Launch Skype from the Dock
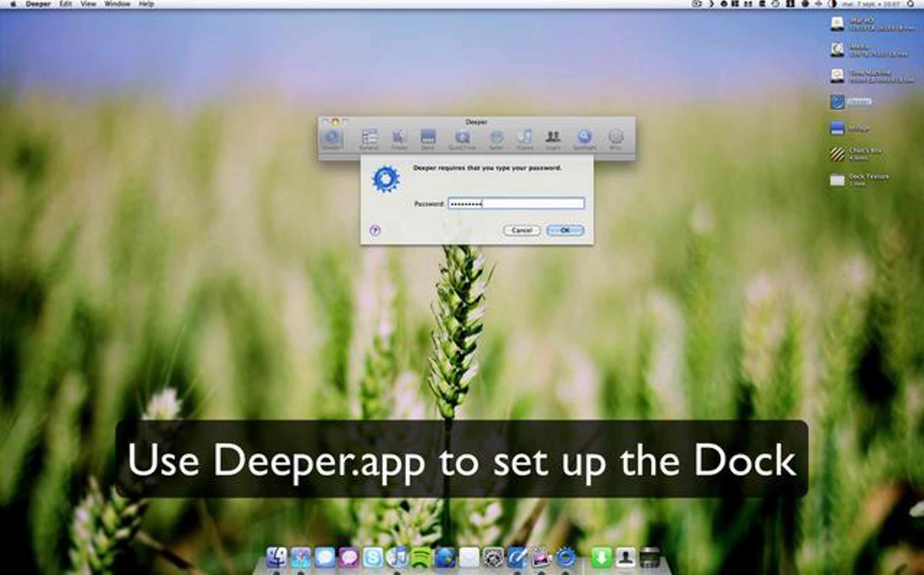 tap(373, 557)
